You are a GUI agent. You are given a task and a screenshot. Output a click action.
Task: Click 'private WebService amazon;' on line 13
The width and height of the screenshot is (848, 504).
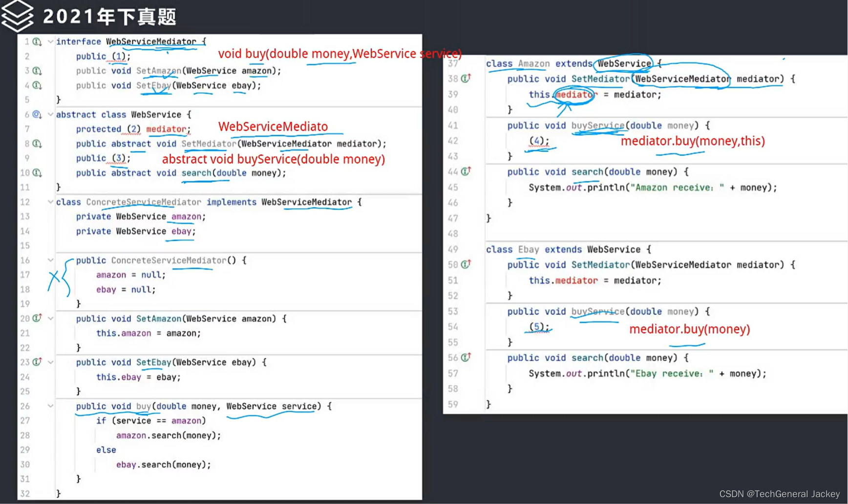[141, 216]
